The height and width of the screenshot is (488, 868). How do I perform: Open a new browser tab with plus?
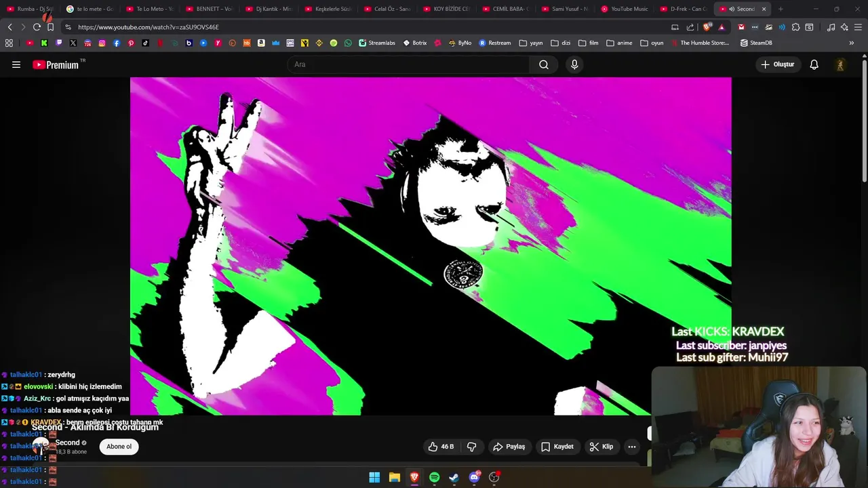(781, 9)
